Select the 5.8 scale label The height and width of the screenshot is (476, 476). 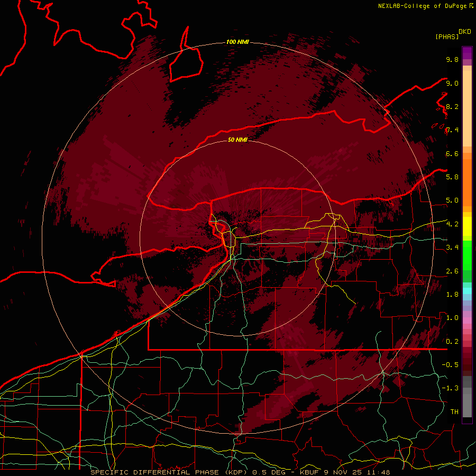click(452, 177)
